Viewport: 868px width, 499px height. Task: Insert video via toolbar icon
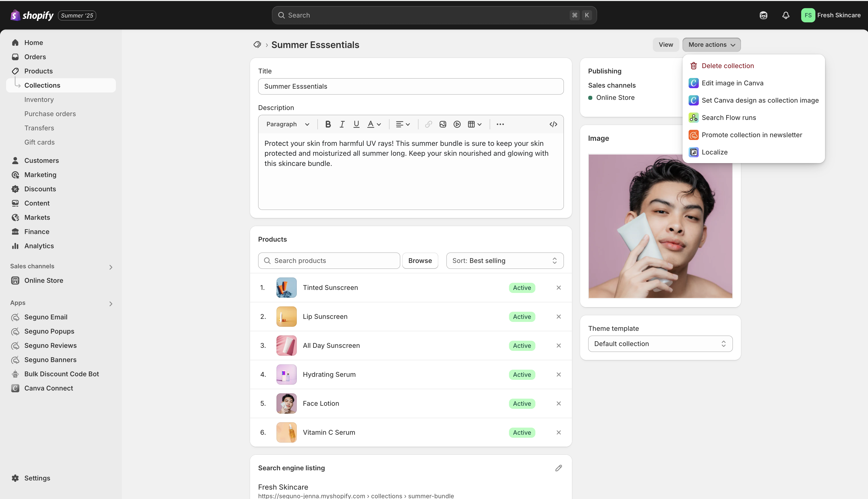457,124
